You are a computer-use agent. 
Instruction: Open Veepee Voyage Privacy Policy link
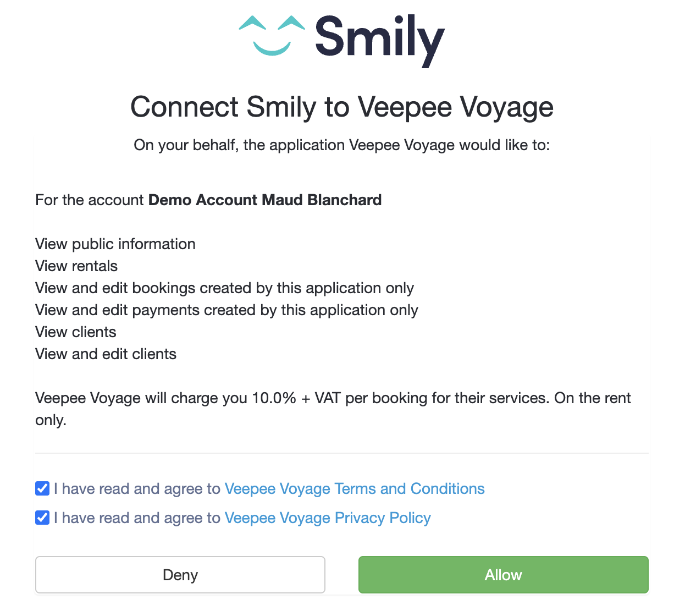coord(328,518)
